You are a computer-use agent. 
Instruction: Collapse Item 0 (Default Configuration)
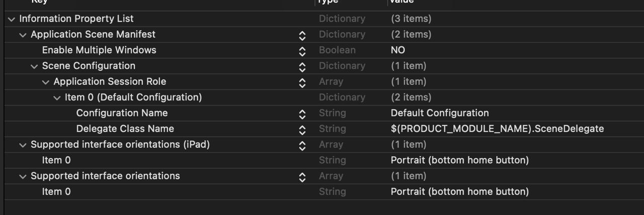coord(57,97)
